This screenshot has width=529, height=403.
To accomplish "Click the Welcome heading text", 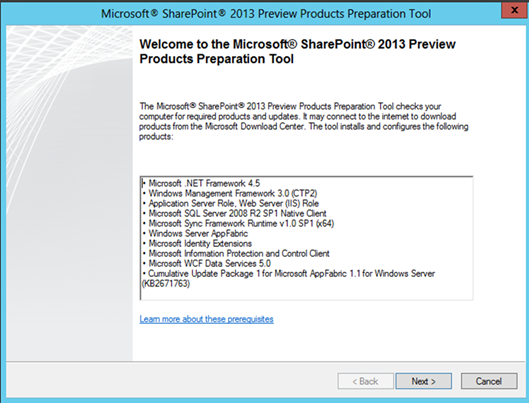I will point(297,51).
